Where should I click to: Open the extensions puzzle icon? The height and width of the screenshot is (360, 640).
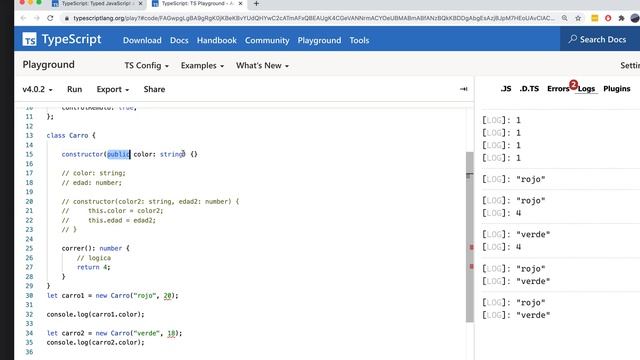click(x=621, y=18)
